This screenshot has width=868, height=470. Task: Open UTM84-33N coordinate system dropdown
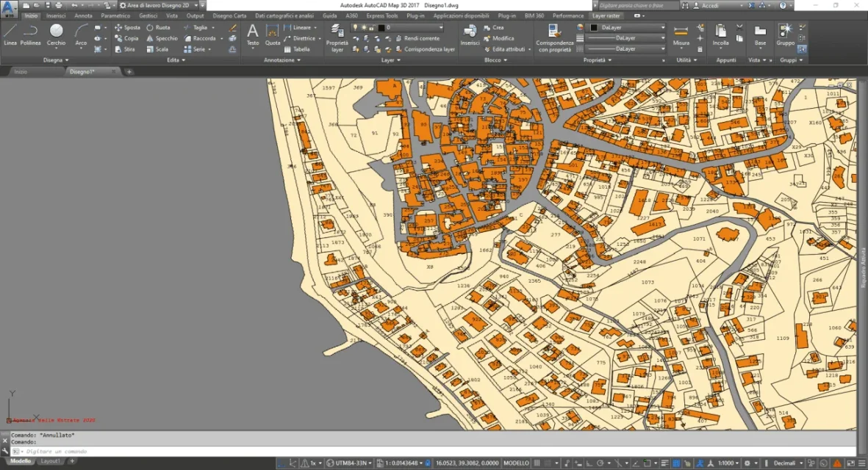coord(349,463)
